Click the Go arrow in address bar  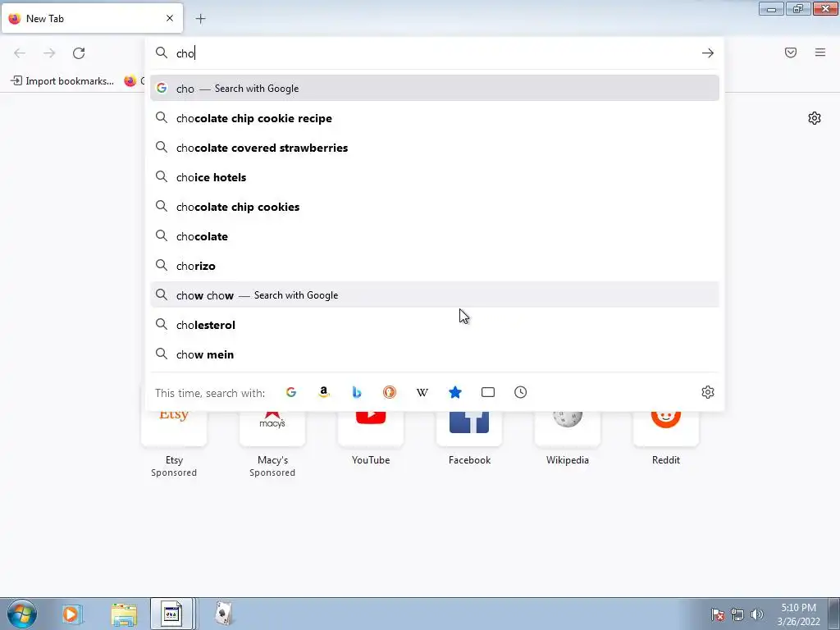point(708,53)
